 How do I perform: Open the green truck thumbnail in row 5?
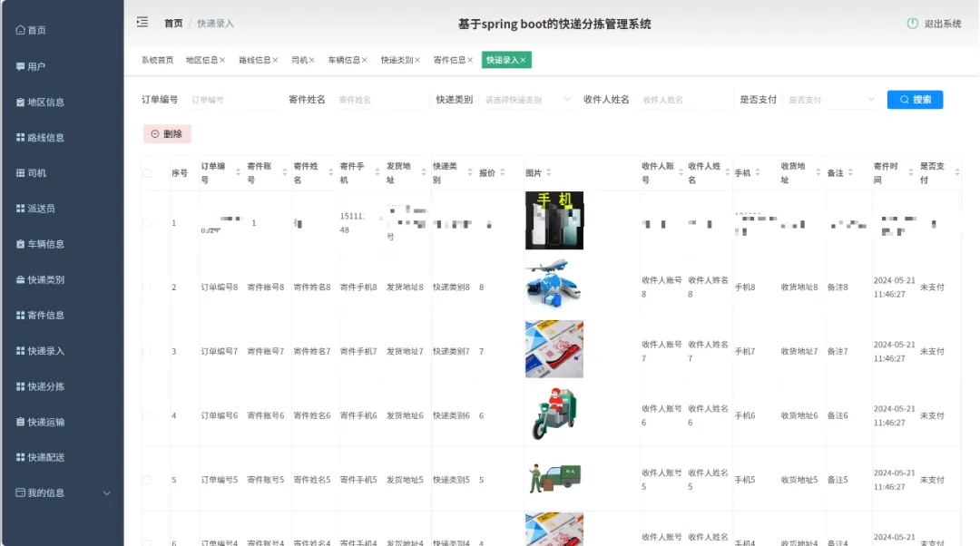pos(554,478)
